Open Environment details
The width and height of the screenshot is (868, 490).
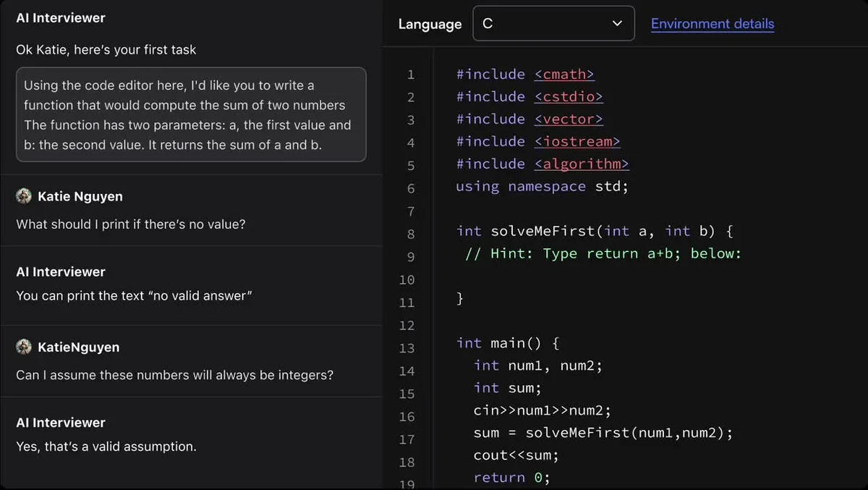coord(712,23)
